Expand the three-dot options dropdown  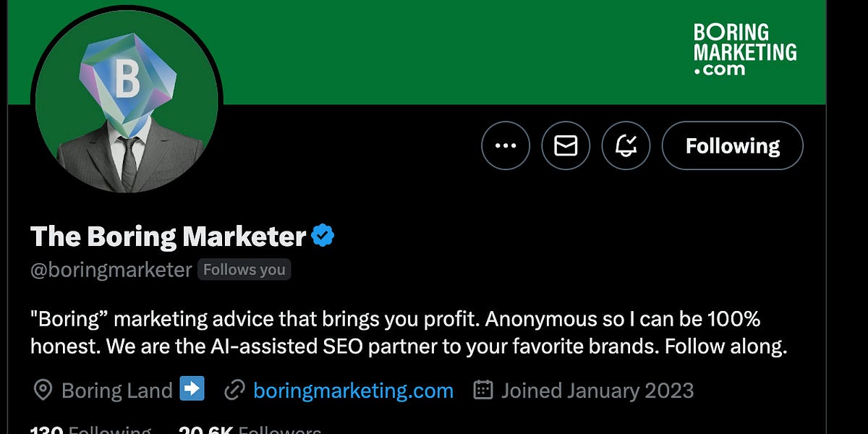click(x=506, y=145)
